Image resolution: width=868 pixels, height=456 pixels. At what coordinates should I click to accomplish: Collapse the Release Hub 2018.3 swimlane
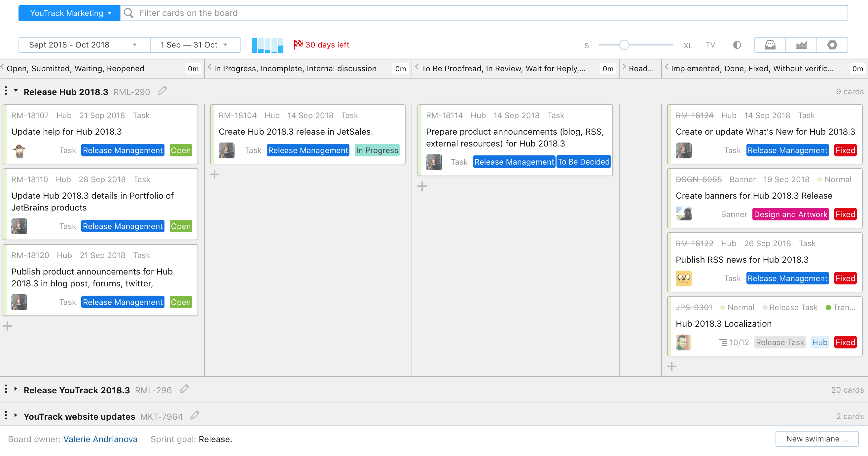[x=16, y=90]
